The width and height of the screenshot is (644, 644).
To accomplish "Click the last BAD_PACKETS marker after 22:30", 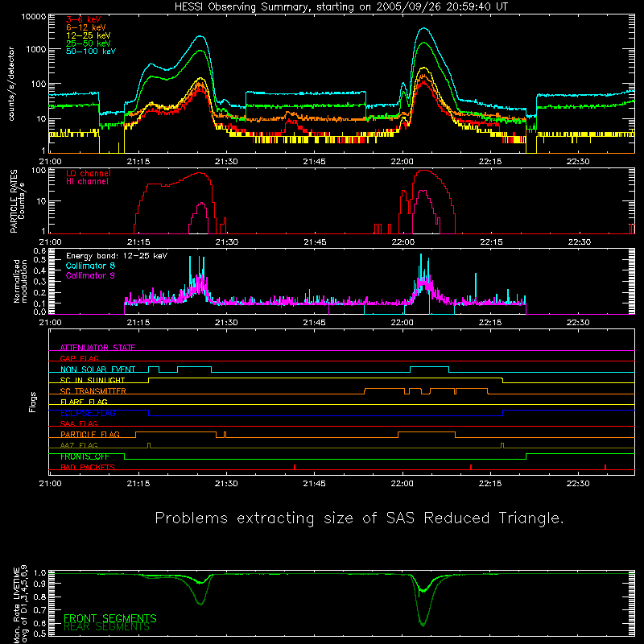I will [x=605, y=467].
